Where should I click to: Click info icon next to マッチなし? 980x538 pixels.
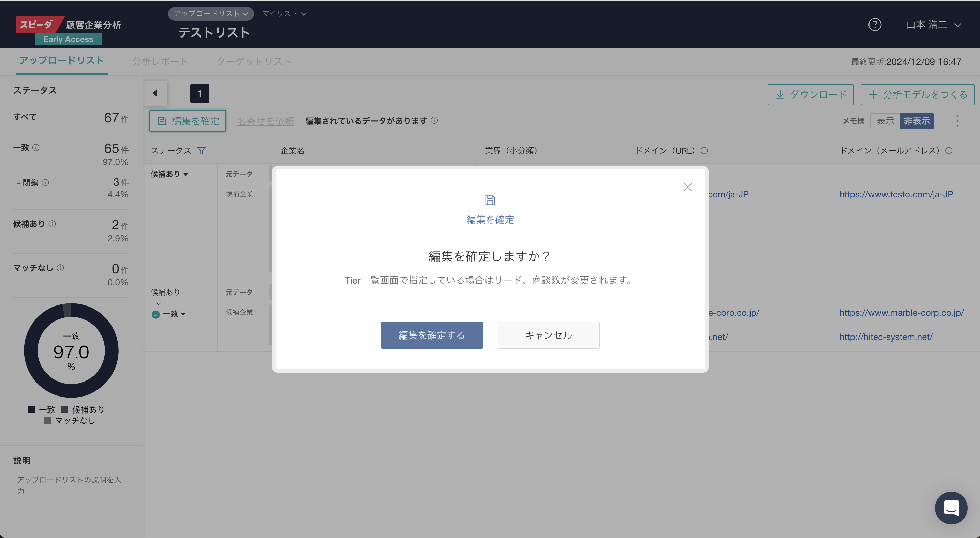coord(60,268)
